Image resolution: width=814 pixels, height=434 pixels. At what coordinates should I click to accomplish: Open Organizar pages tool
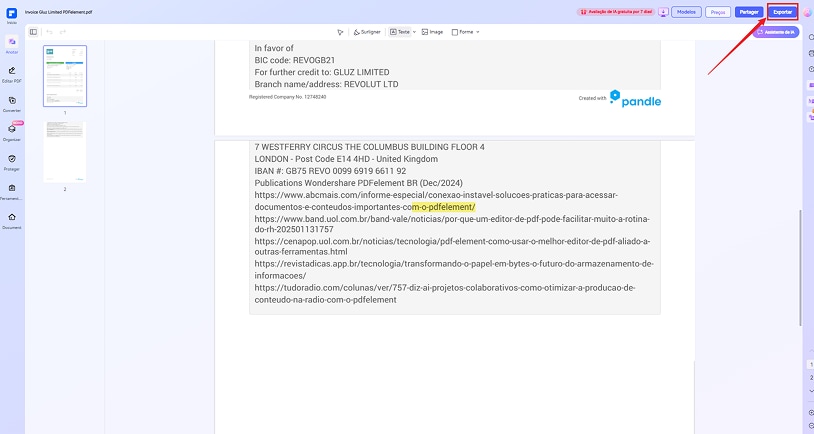[12, 132]
